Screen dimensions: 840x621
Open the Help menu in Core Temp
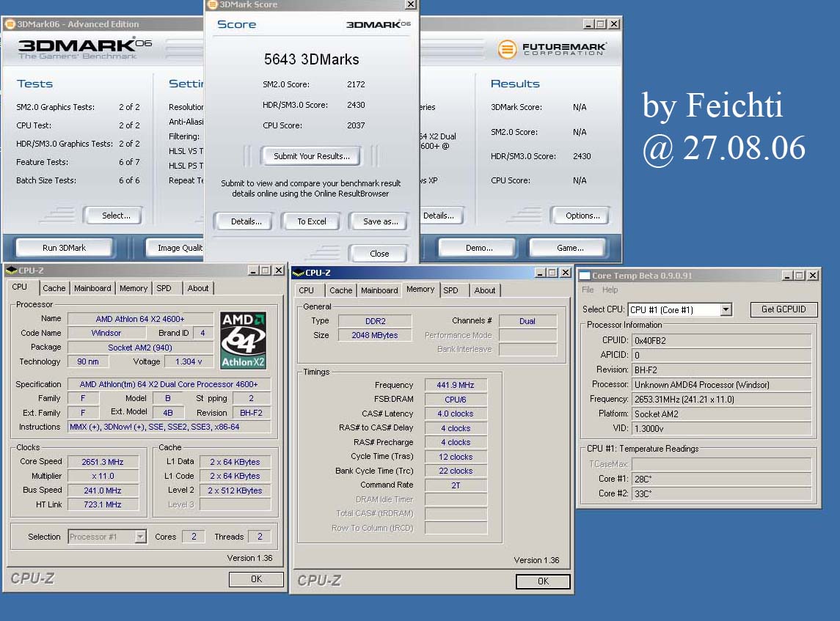point(610,290)
